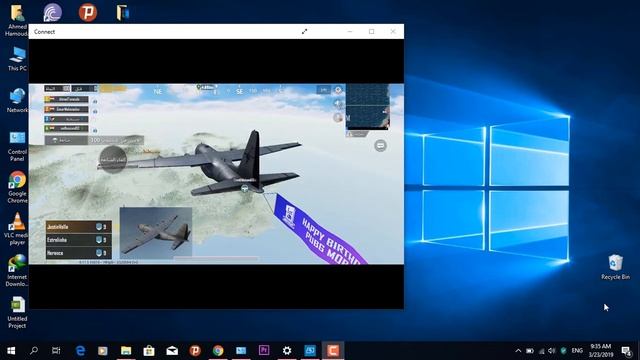Open volume control in system tray
The width and height of the screenshot is (640, 360).
[552, 351]
